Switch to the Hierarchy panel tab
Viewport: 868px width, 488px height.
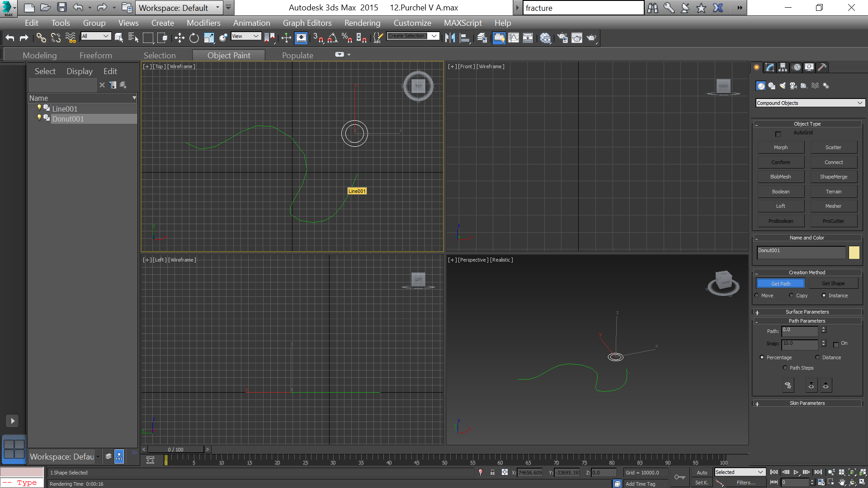tap(783, 67)
